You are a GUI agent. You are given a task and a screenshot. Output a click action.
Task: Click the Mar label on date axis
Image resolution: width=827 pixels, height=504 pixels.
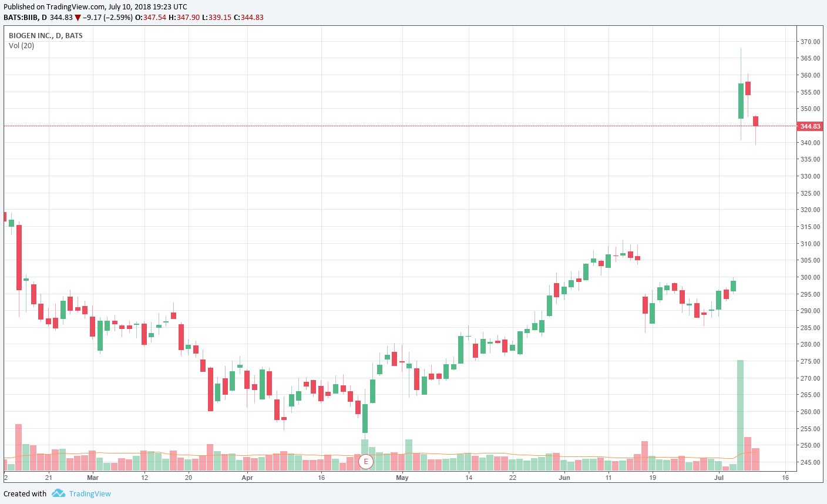[x=93, y=478]
